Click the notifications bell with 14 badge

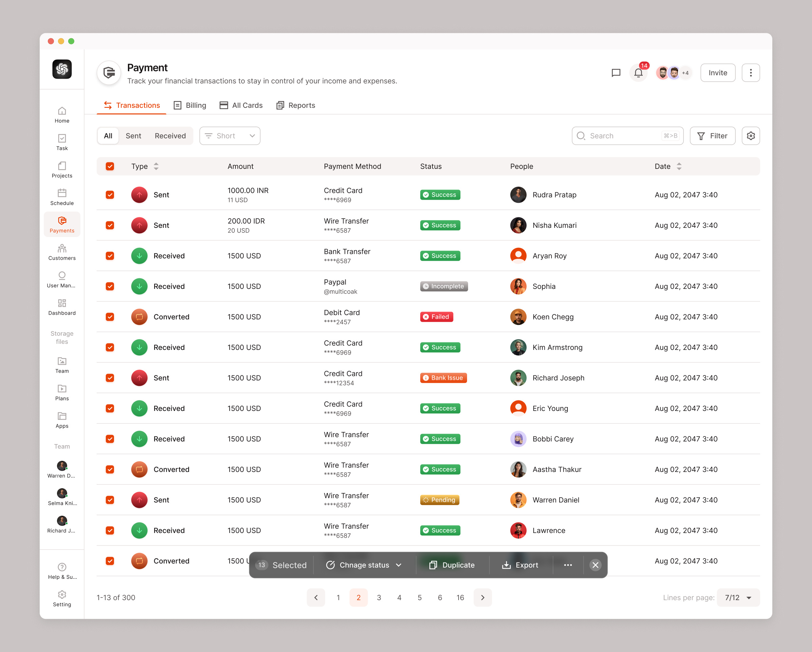click(638, 73)
